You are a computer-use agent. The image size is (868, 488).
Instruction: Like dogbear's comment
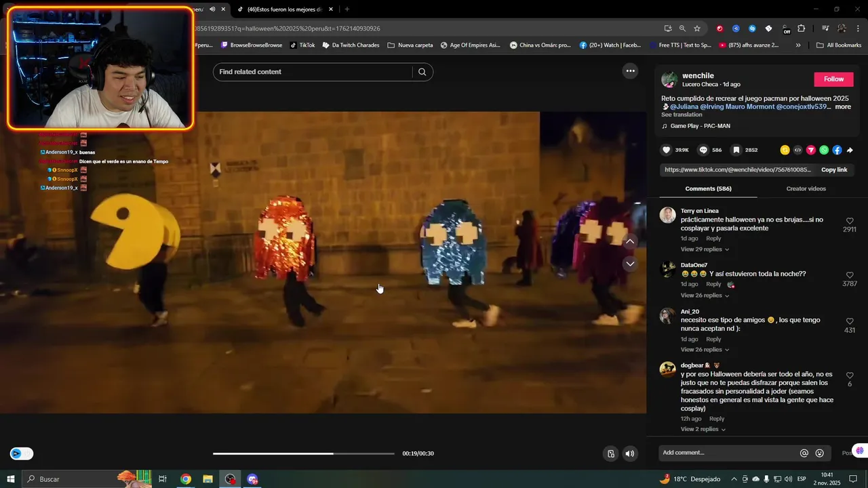[850, 375]
